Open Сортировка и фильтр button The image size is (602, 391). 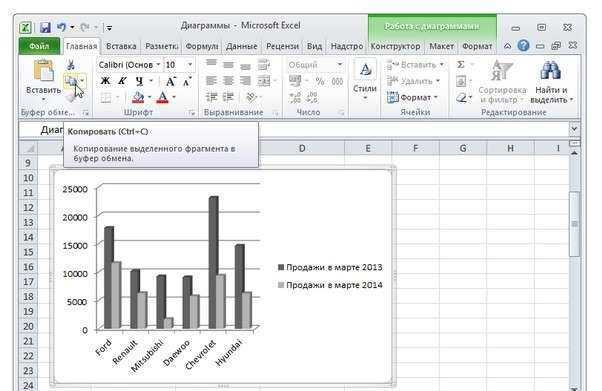tap(503, 81)
